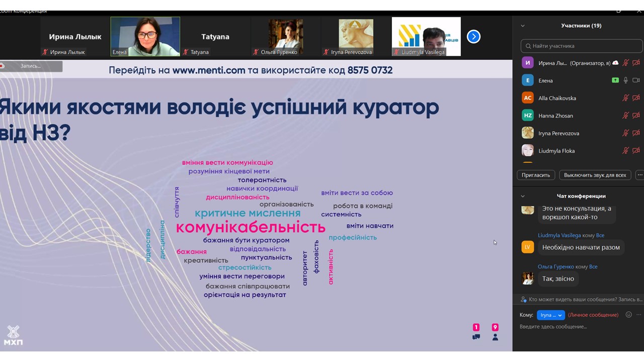Click the Найти участника search field
This screenshot has height=362, width=644.
click(581, 46)
